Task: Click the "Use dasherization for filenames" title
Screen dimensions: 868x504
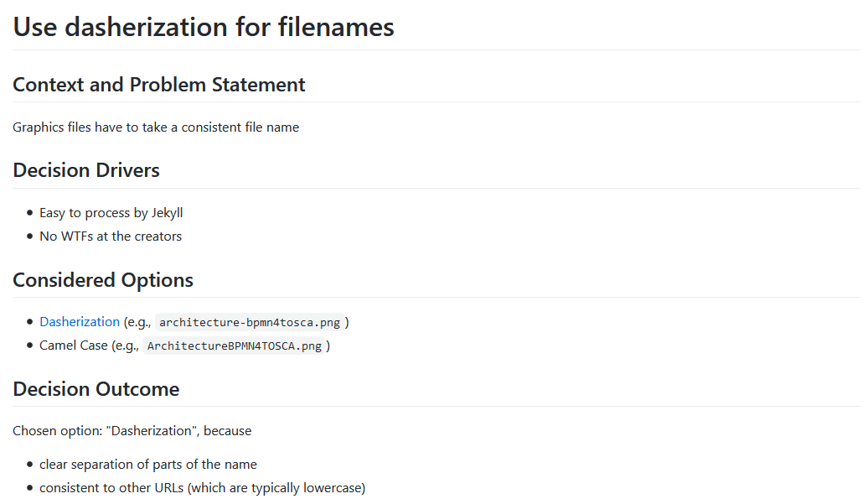Action: [204, 27]
